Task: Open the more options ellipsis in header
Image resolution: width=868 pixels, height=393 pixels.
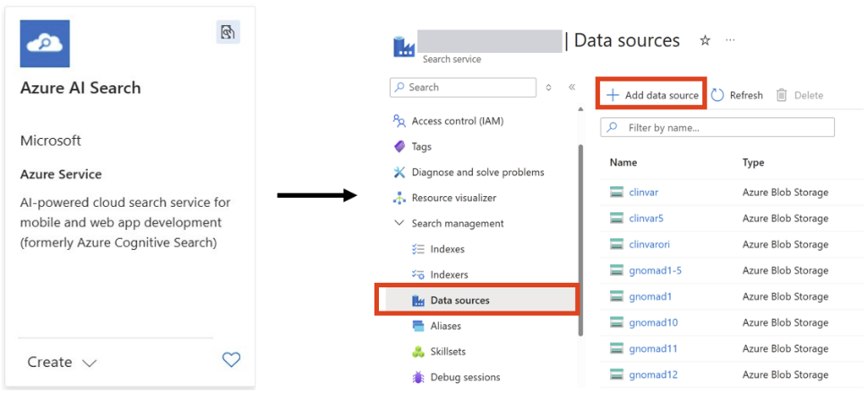Action: point(731,40)
